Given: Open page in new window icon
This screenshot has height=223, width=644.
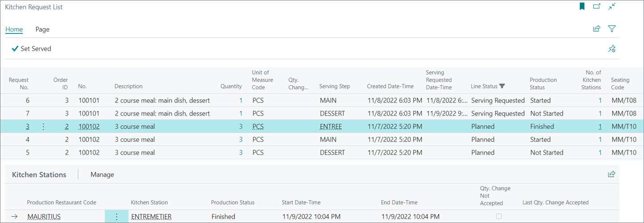Looking at the screenshot, I should [597, 6].
